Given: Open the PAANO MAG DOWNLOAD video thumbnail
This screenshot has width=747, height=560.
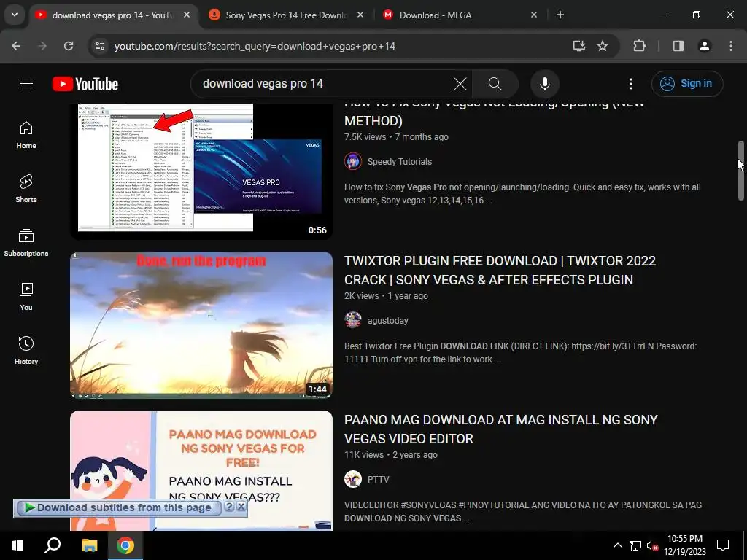Looking at the screenshot, I should coord(201,470).
